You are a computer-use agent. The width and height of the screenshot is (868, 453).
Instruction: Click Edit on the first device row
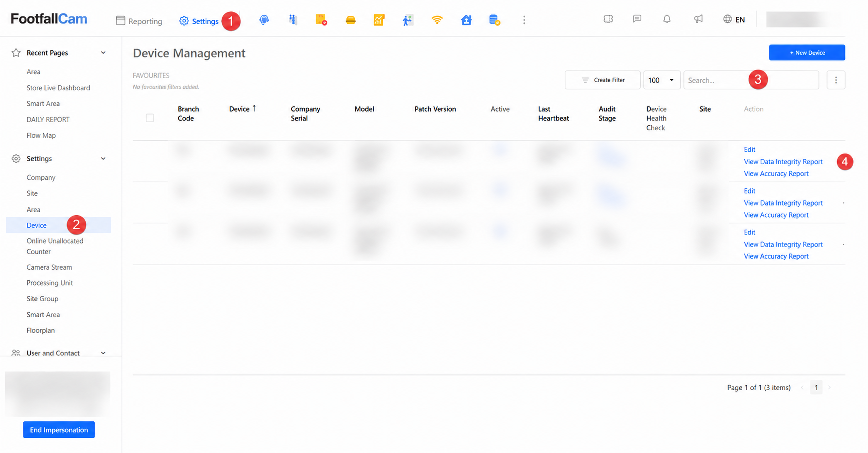(749, 149)
